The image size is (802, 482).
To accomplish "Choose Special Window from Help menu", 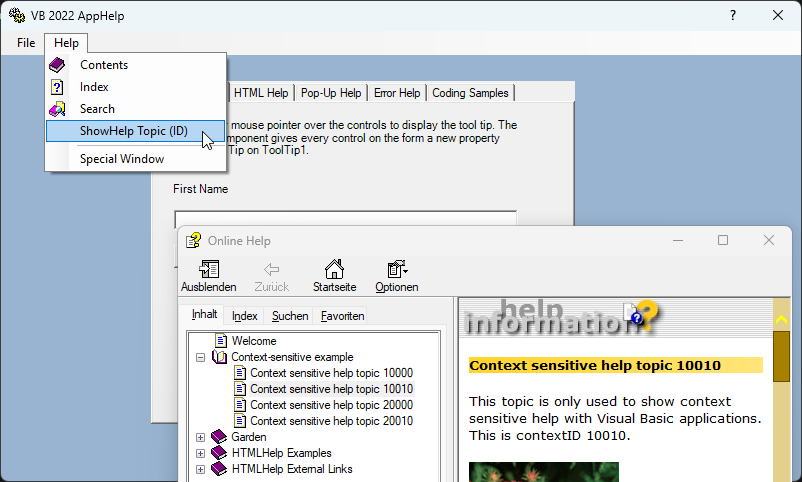I will pyautogui.click(x=122, y=158).
